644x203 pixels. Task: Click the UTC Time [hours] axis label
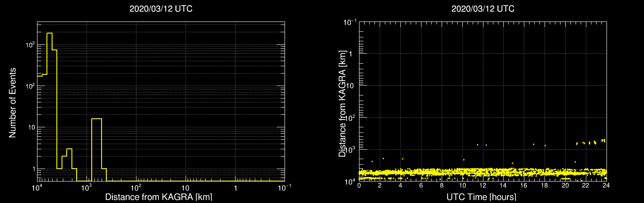(x=481, y=197)
